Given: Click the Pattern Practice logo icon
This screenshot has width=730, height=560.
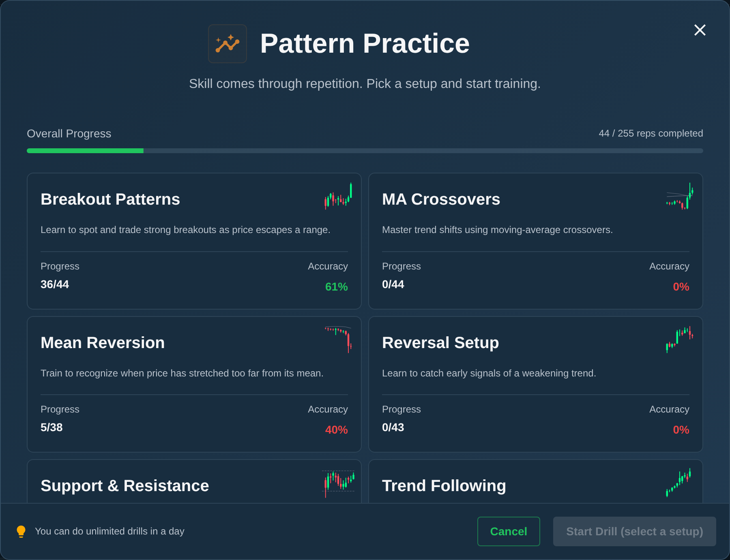Looking at the screenshot, I should point(228,43).
